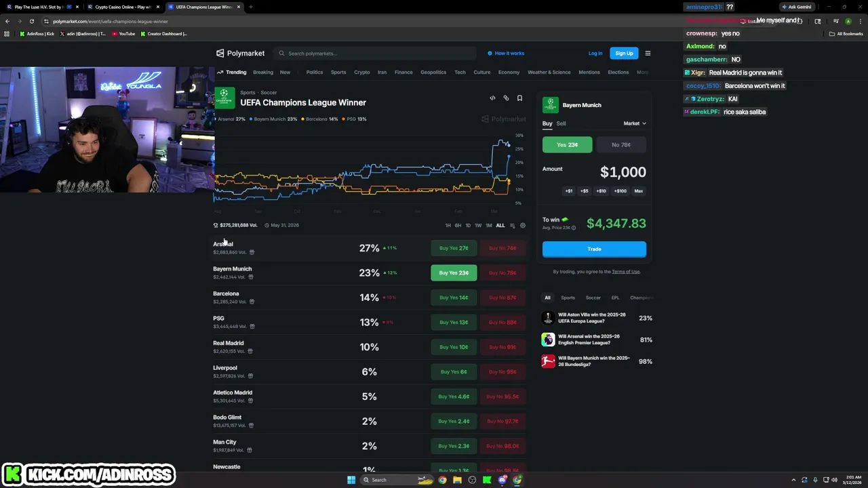The width and height of the screenshot is (868, 488).
Task: Select the Yes 23¢ outcome
Action: tap(567, 144)
